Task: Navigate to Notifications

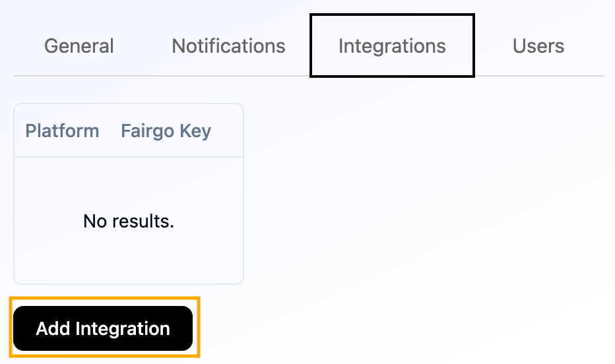Action: [x=228, y=46]
